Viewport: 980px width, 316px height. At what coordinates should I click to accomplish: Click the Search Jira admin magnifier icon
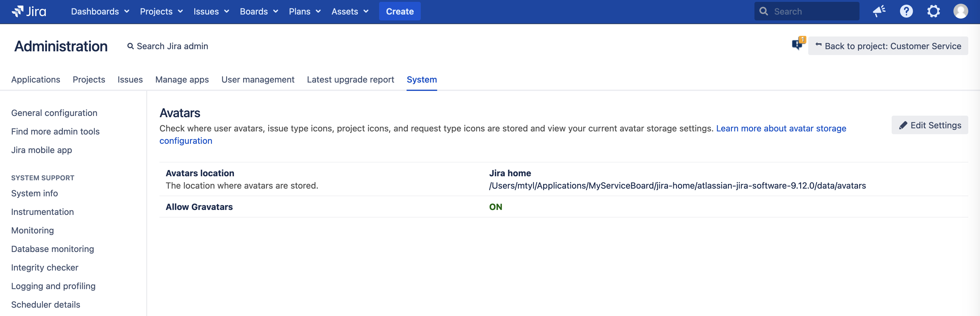(130, 46)
